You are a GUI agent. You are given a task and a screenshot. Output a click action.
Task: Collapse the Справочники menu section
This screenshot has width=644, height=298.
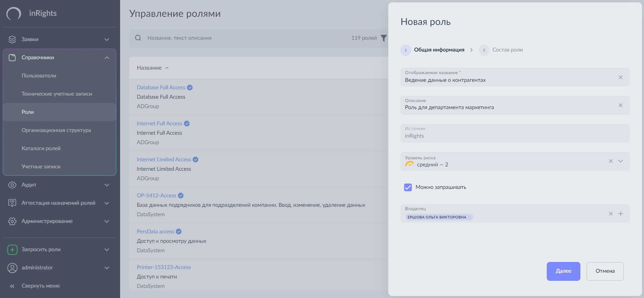[x=107, y=58]
